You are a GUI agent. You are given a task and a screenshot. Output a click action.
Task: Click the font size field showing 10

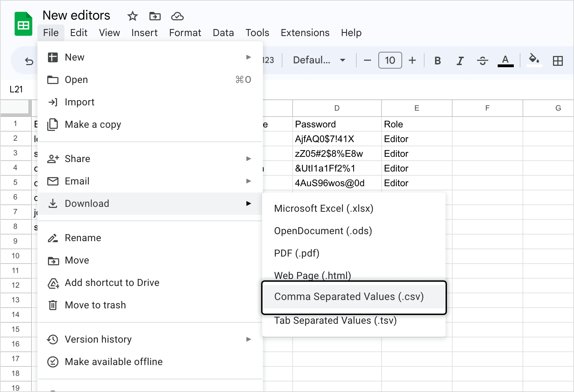pos(390,60)
